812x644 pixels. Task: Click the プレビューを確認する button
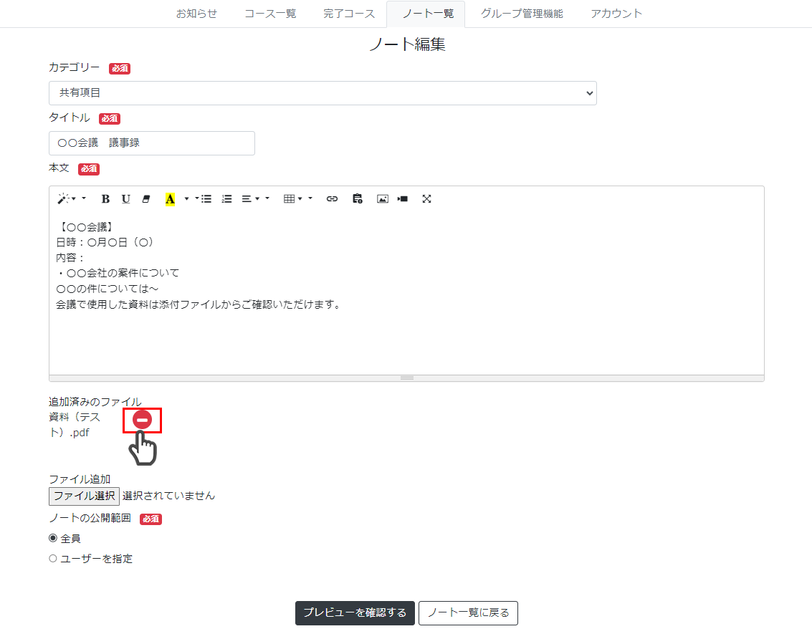click(x=355, y=613)
